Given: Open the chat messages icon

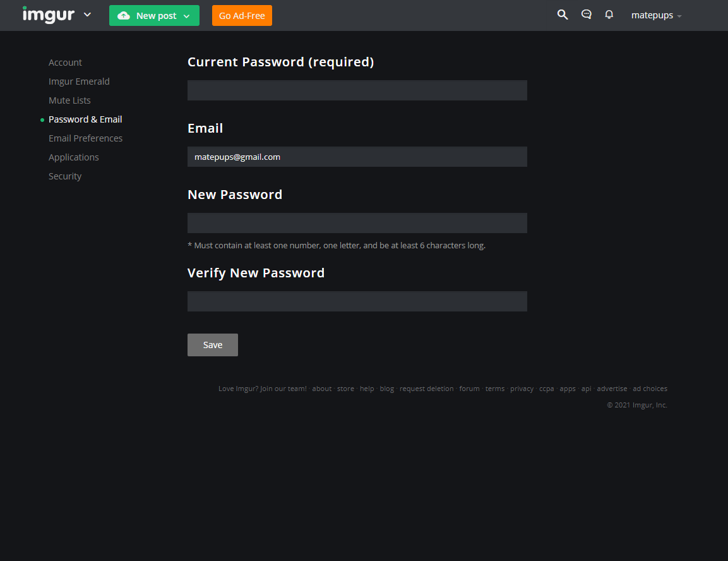Looking at the screenshot, I should tap(587, 15).
